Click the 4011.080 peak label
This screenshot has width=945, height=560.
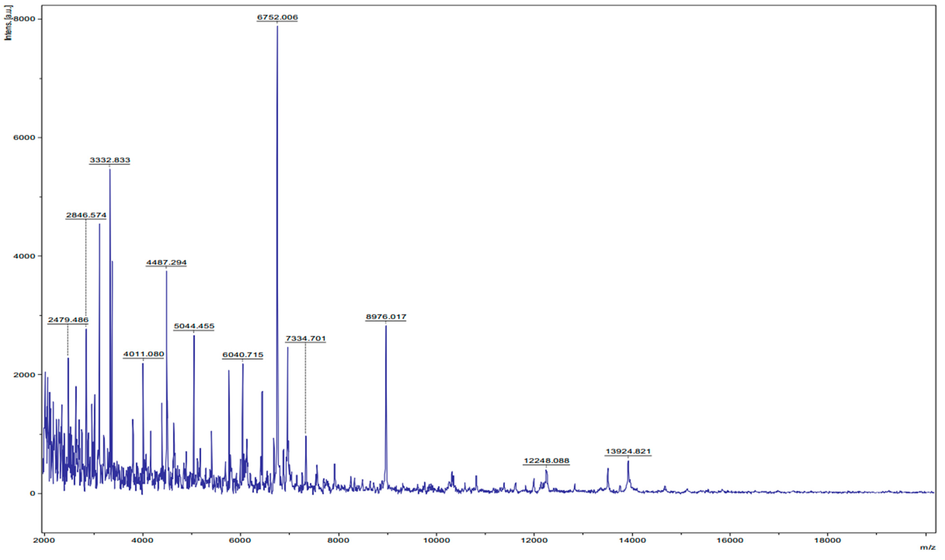[x=144, y=354]
